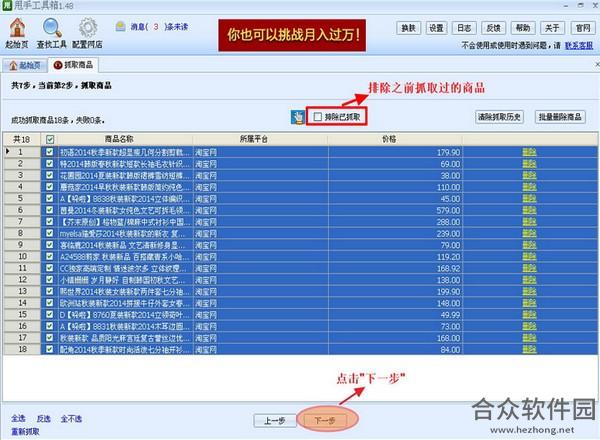
Task: Click the 商品名称 column header
Action: click(x=119, y=139)
